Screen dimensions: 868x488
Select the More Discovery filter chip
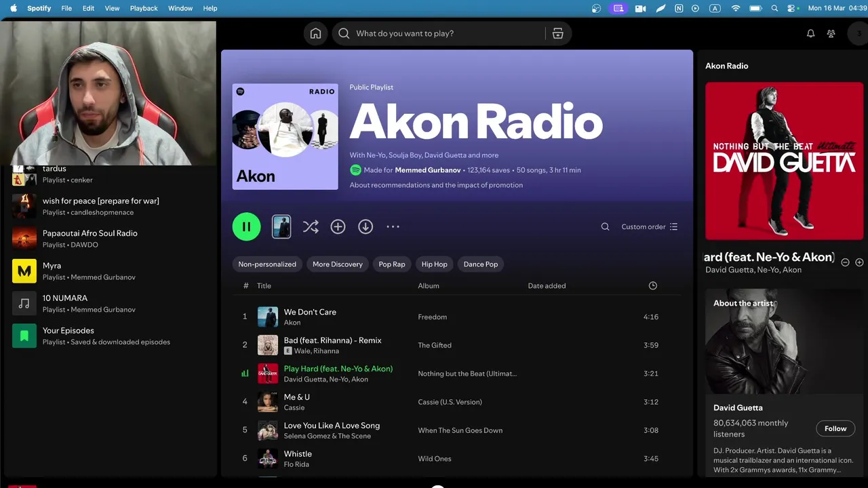click(x=337, y=264)
